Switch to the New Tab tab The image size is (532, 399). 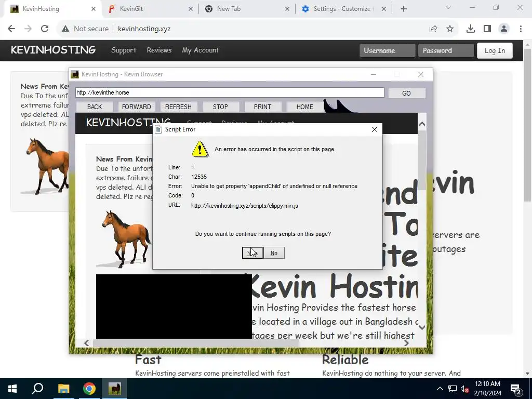point(247,9)
